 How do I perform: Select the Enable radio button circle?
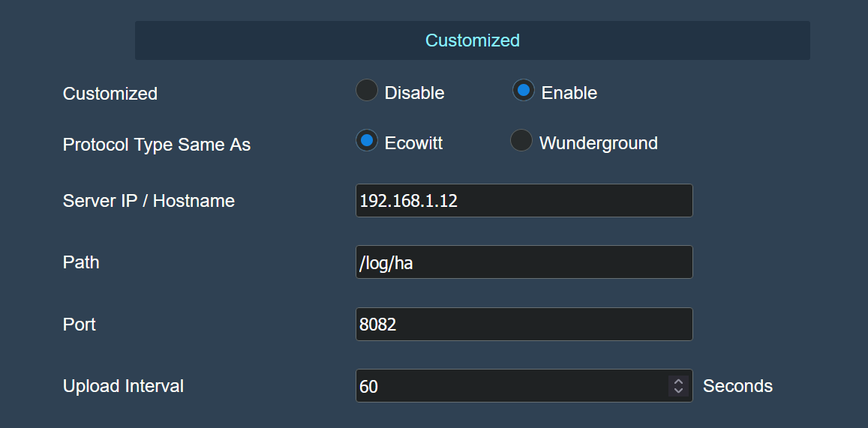523,90
